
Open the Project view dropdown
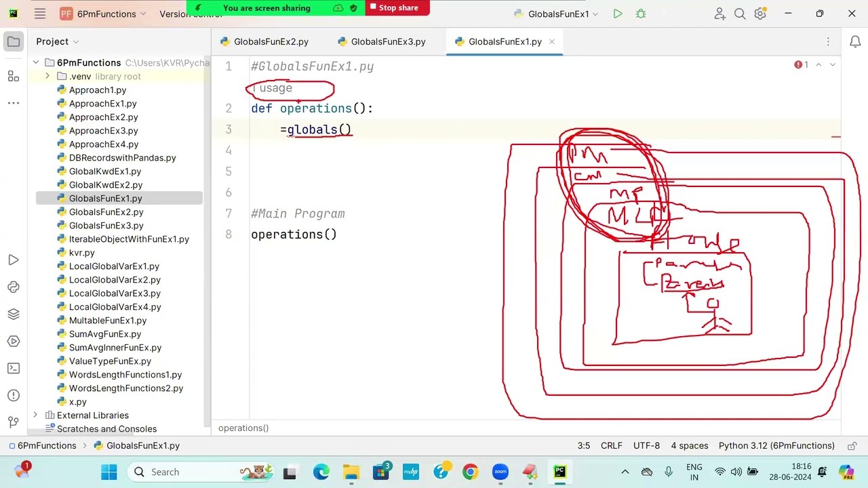coord(58,42)
